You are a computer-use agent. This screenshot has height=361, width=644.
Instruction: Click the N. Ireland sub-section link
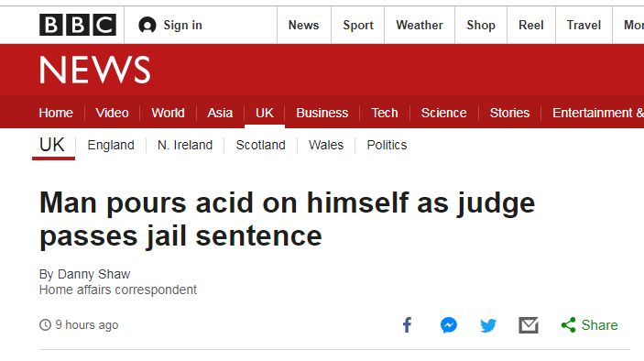[x=185, y=145]
